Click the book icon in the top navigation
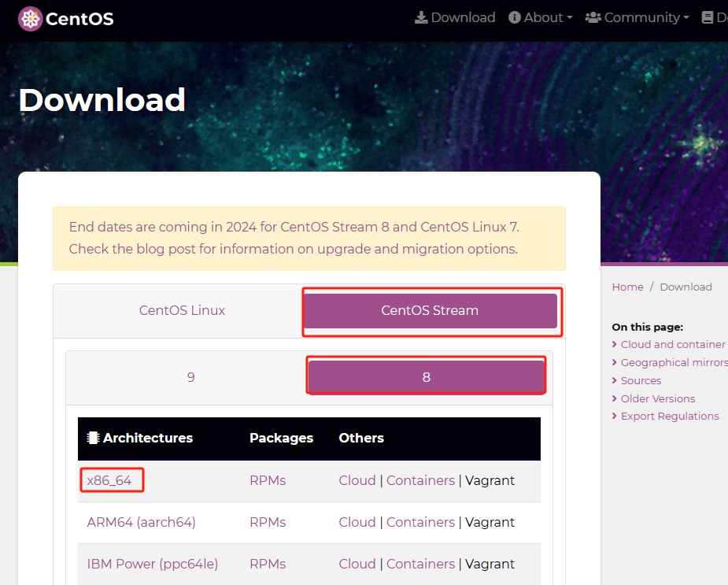728x585 pixels. [707, 17]
